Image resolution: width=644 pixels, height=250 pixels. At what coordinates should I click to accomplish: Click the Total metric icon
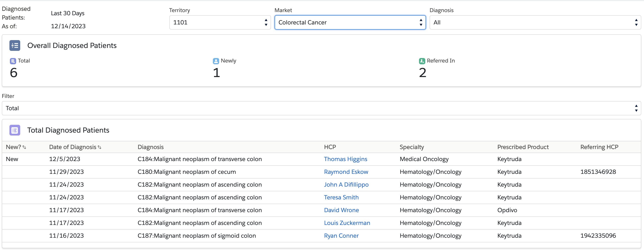coord(13,61)
